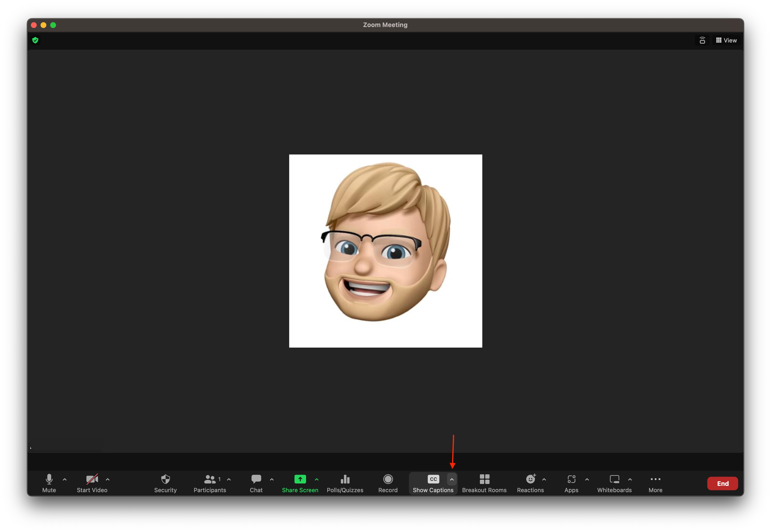Viewport: 771px width, 532px height.
Task: Expand the chevron next to Show Captions
Action: 452,479
